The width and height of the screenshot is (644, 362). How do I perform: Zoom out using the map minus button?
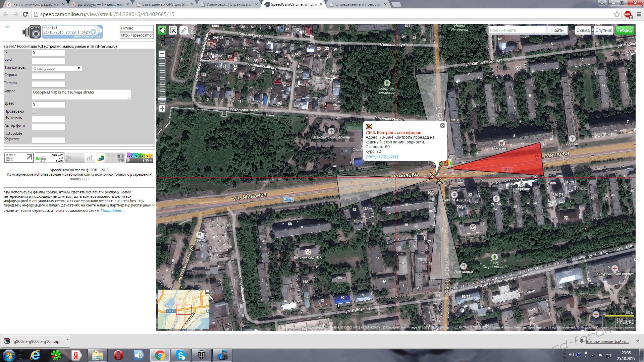(162, 54)
